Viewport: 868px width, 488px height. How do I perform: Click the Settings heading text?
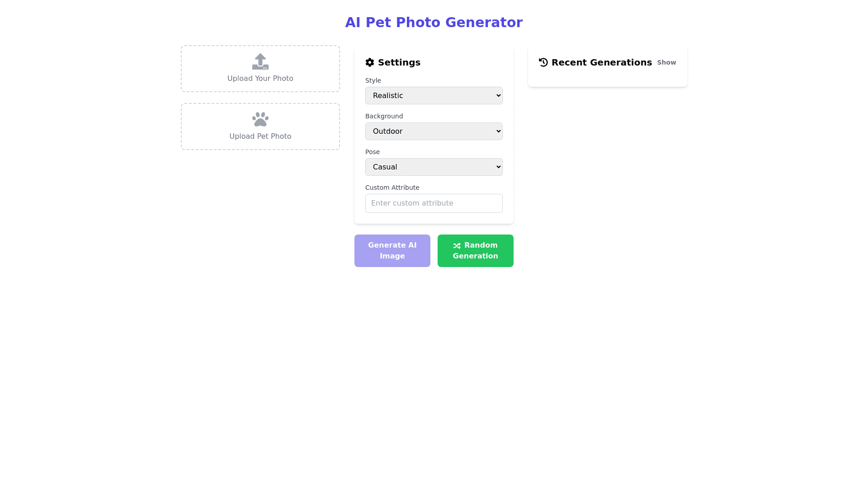tap(399, 62)
